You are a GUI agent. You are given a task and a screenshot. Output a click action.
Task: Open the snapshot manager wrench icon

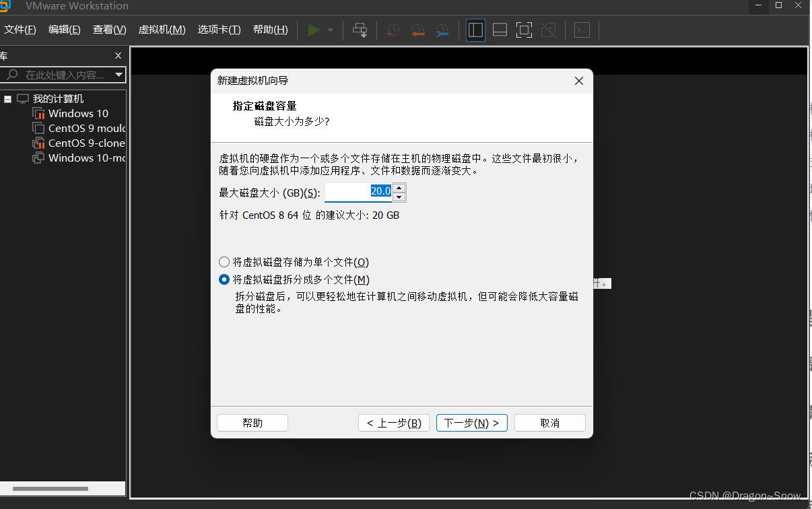click(x=442, y=30)
